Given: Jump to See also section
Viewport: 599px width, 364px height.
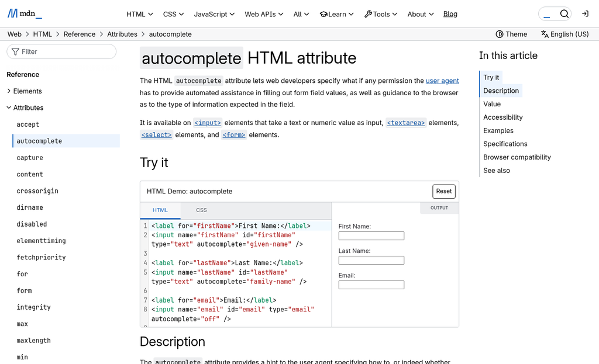Looking at the screenshot, I should click(497, 171).
